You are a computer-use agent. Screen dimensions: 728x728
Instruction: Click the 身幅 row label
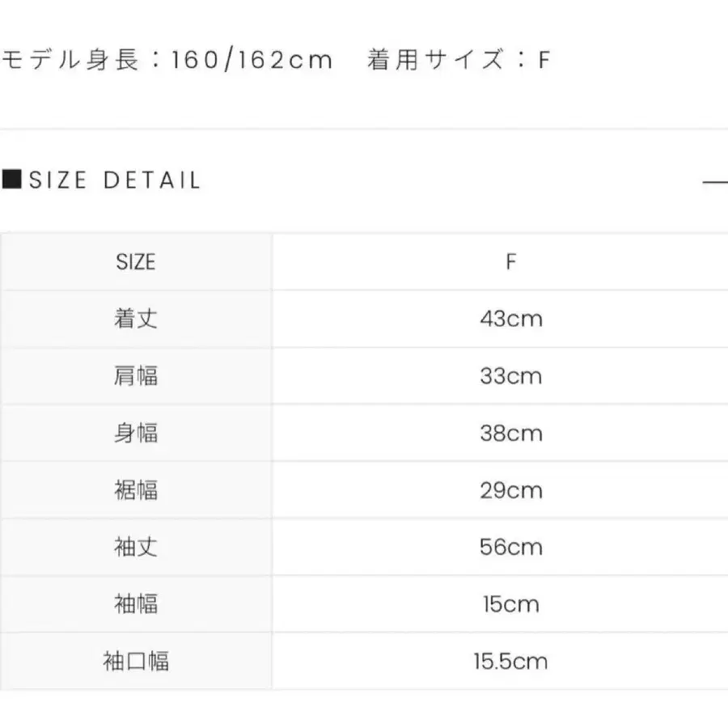(136, 433)
